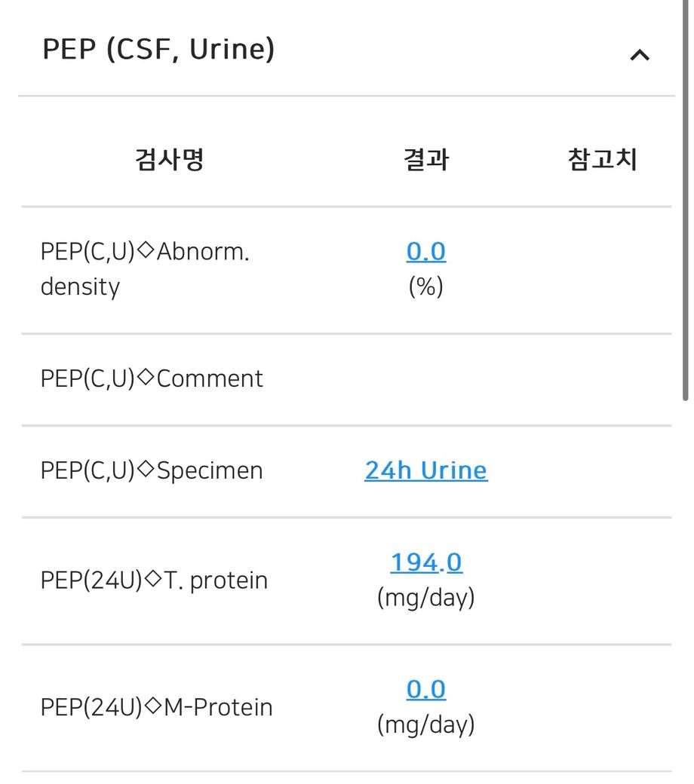
Task: Open the 194.0 T. protein result link
Action: pos(425,562)
